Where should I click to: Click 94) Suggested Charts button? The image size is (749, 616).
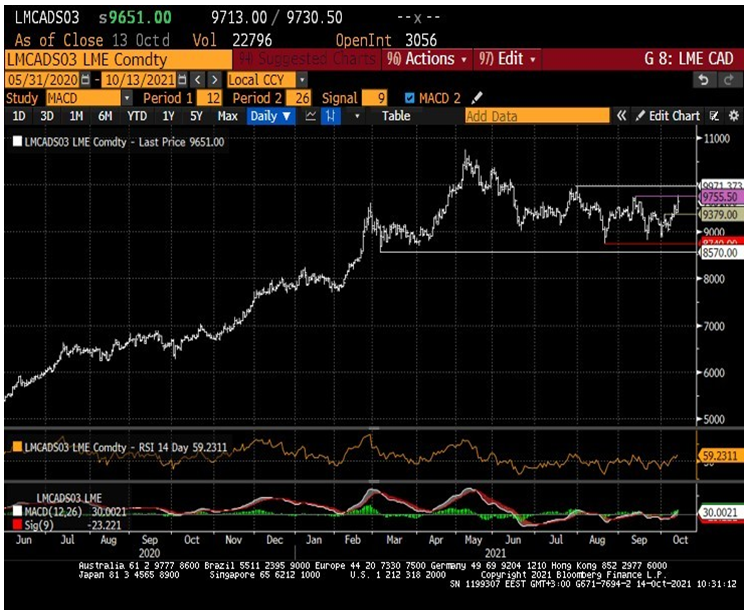pyautogui.click(x=307, y=59)
